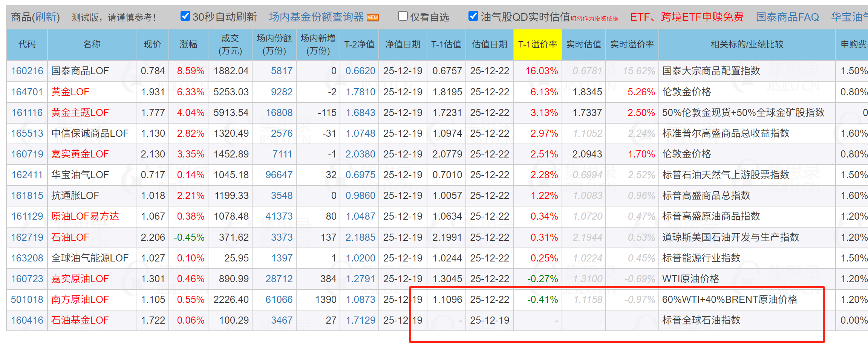Click the 刷新 link next to 商品

pyautogui.click(x=45, y=17)
